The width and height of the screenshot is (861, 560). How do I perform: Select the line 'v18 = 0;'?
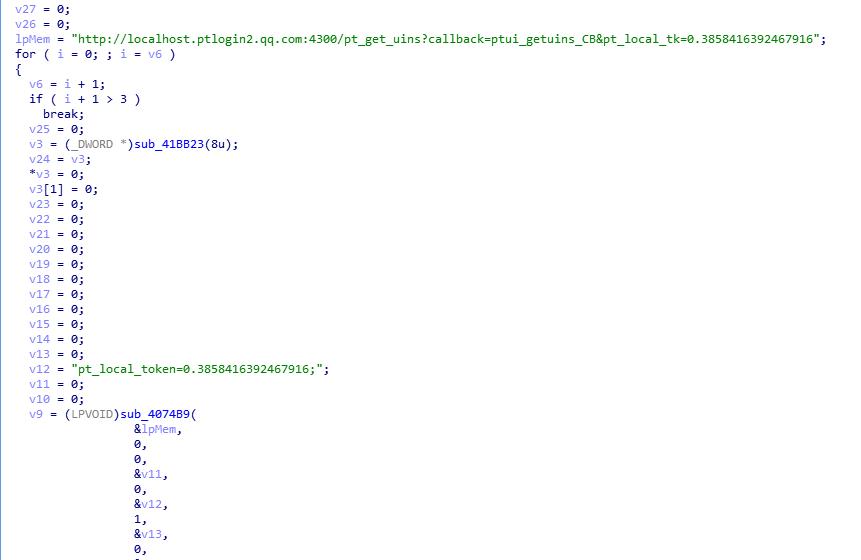57,279
